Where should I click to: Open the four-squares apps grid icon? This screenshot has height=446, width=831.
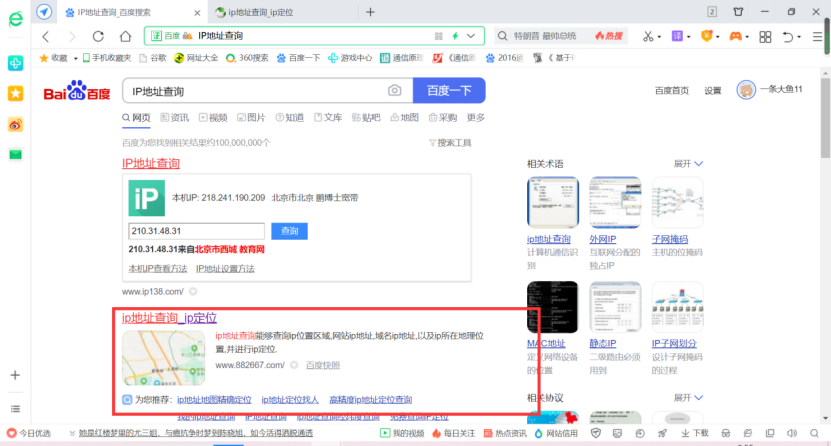coord(765,37)
